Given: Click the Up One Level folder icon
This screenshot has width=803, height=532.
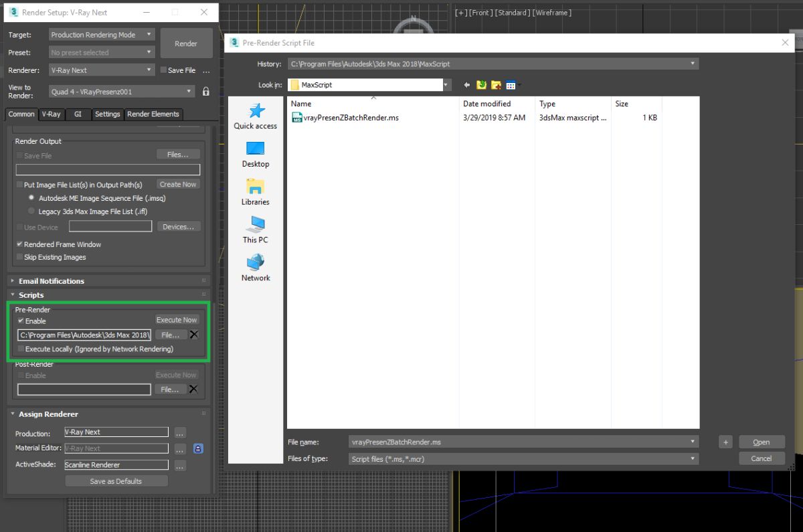Looking at the screenshot, I should [x=482, y=85].
